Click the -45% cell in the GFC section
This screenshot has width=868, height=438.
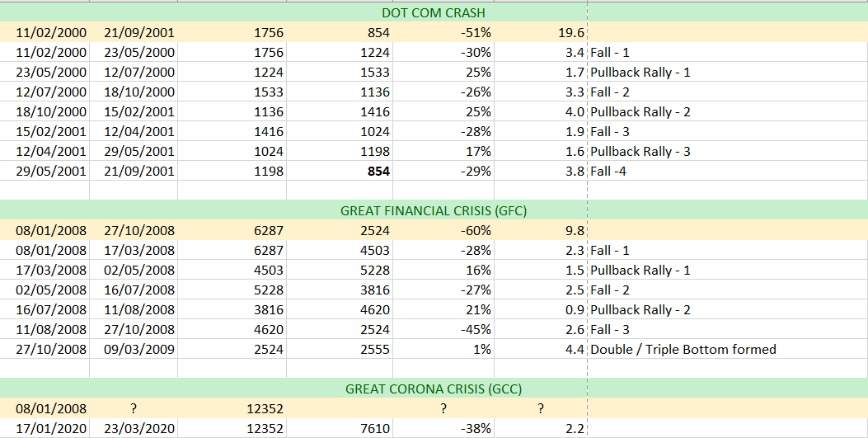pyautogui.click(x=476, y=330)
